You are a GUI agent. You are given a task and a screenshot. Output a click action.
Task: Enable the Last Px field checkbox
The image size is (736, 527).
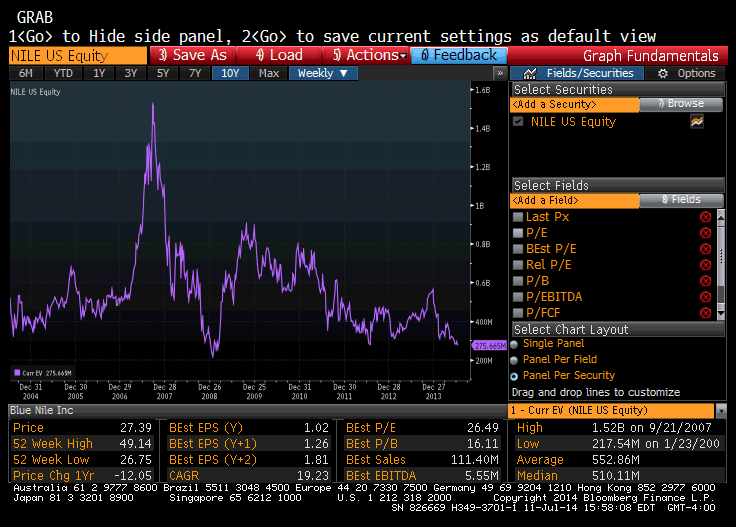pos(518,217)
